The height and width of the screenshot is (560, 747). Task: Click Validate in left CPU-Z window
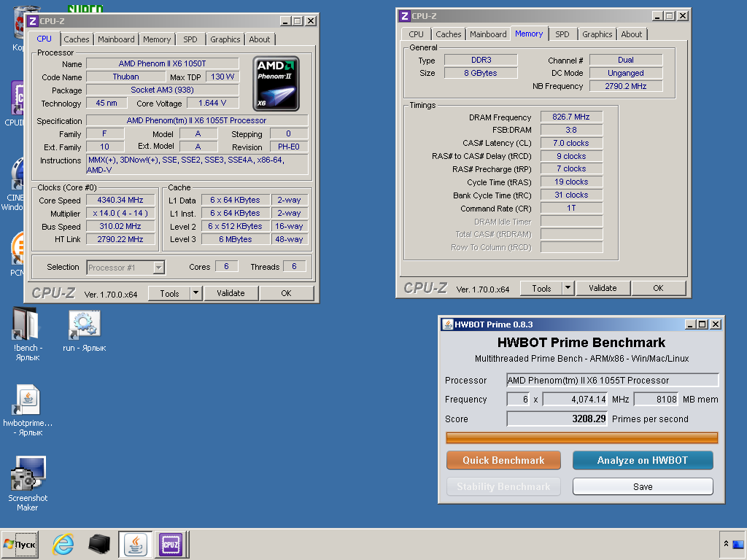[231, 293]
